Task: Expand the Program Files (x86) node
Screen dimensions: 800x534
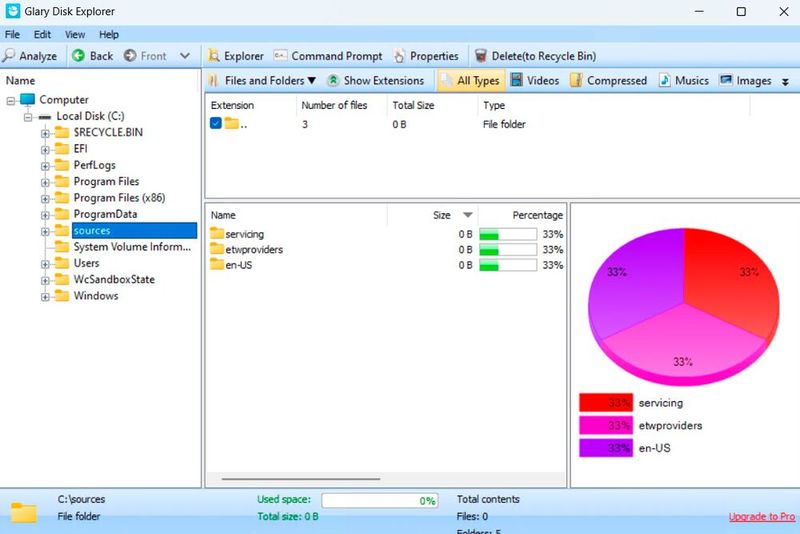Action: point(45,199)
